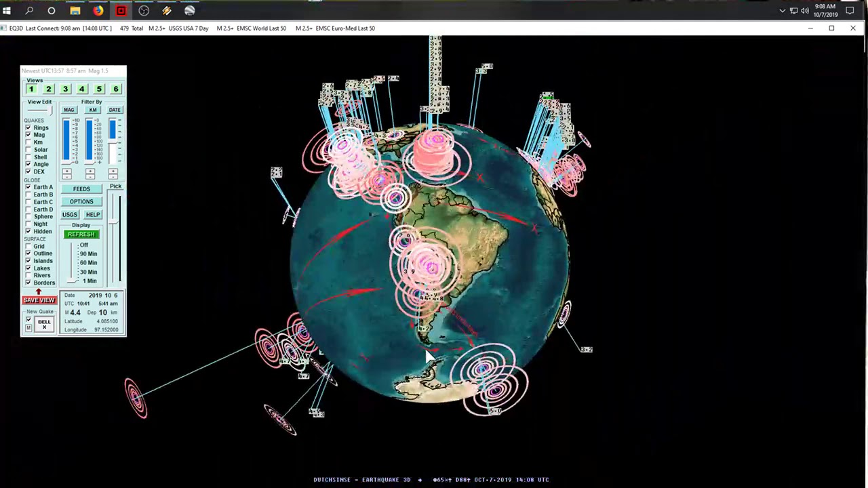Click the plus stepper under MAG filter
This screenshot has width=868, height=488.
pyautogui.click(x=66, y=171)
